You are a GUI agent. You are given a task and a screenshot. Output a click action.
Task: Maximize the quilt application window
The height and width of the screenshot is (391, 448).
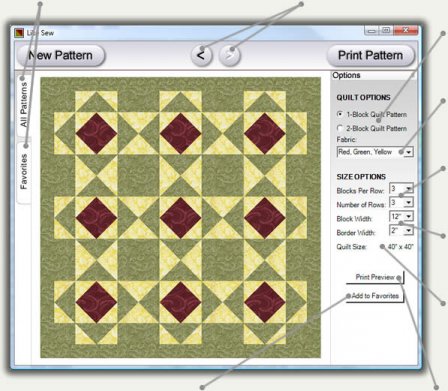386,31
